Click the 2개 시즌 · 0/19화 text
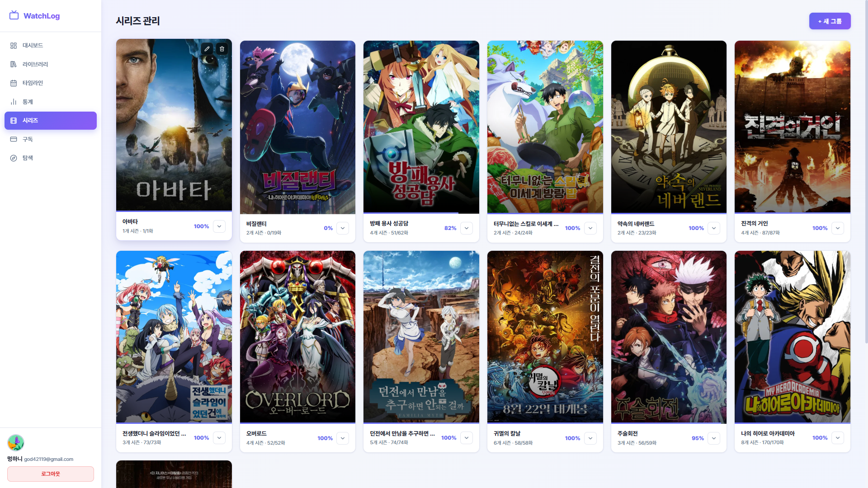This screenshot has width=868, height=488. tap(264, 233)
